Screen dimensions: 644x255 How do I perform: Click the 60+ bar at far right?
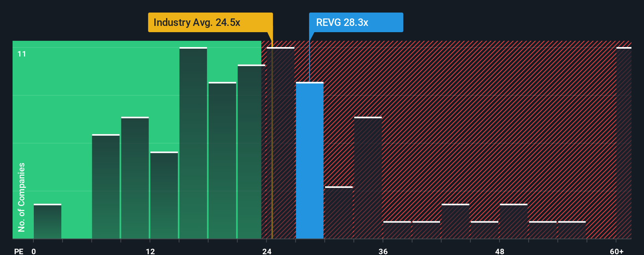coord(624,143)
